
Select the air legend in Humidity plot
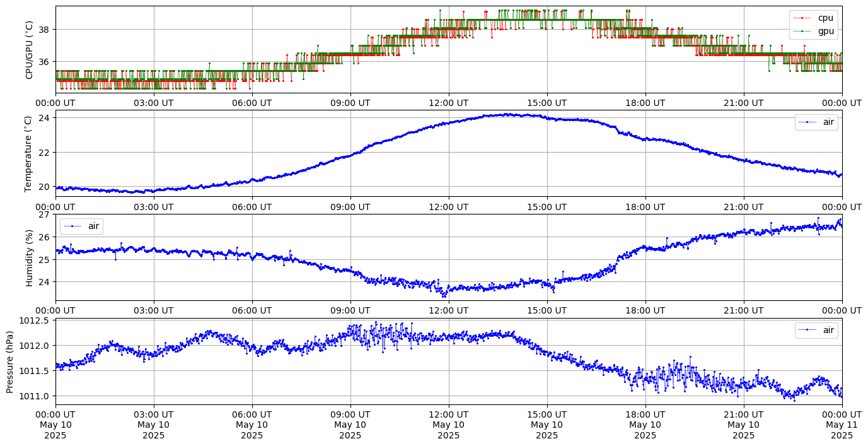(x=81, y=226)
